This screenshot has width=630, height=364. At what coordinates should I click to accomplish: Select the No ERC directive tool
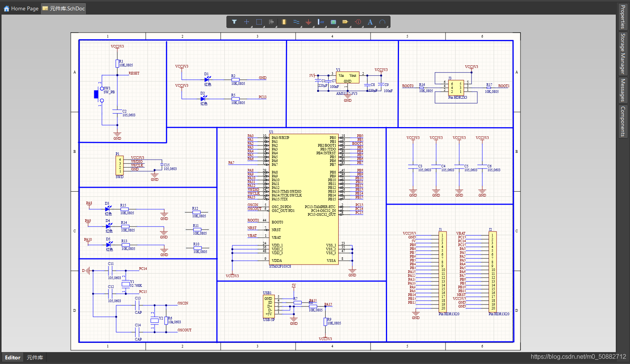(357, 22)
